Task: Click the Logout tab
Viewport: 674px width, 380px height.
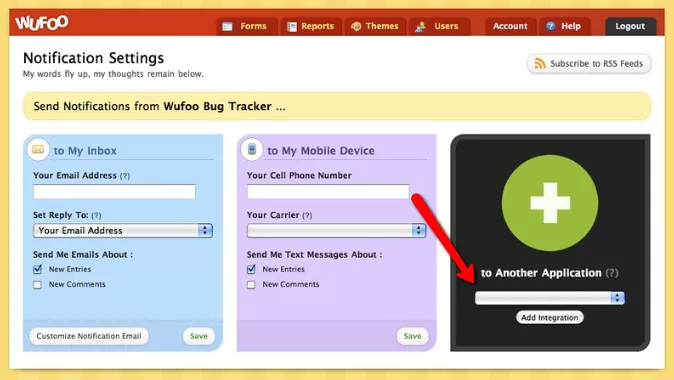Action: [630, 26]
